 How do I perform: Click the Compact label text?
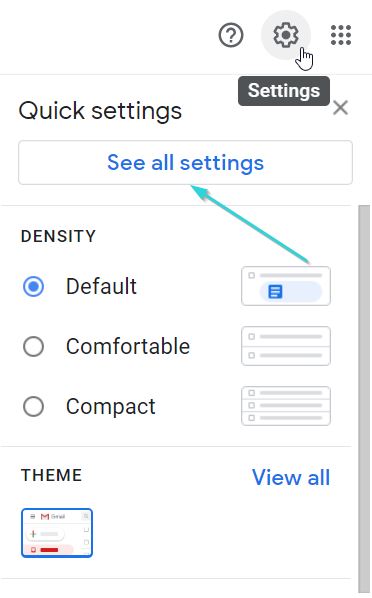click(111, 407)
